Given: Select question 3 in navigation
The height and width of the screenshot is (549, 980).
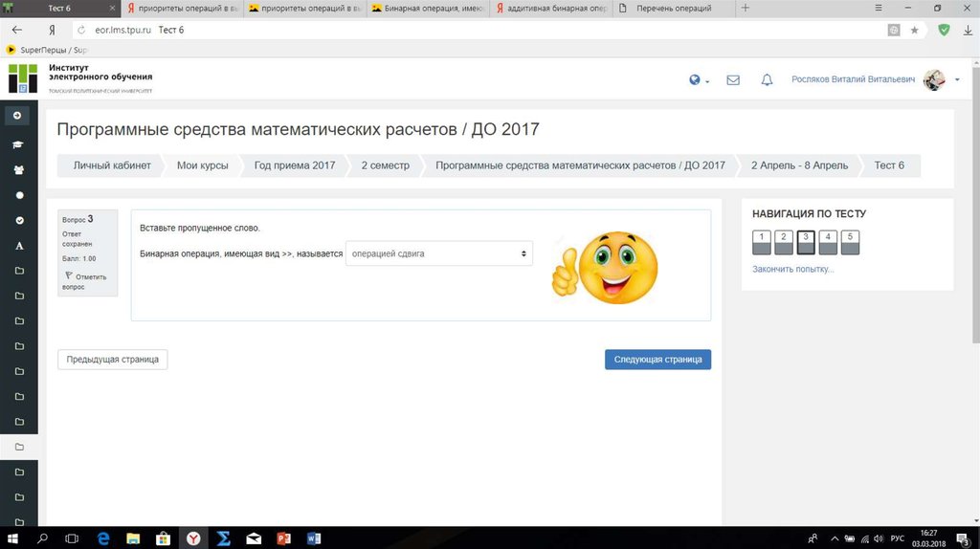Looking at the screenshot, I should [806, 242].
